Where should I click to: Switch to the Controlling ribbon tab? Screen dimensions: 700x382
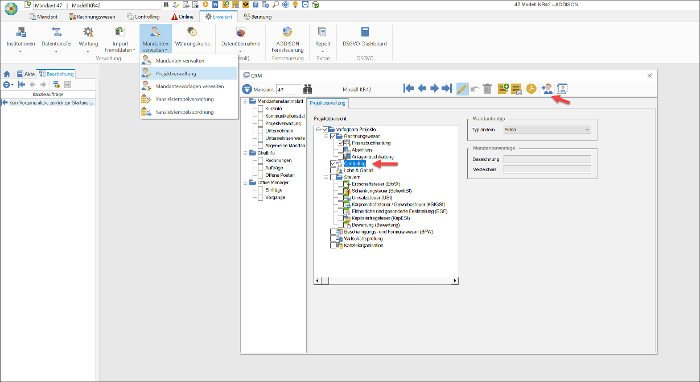(x=143, y=17)
